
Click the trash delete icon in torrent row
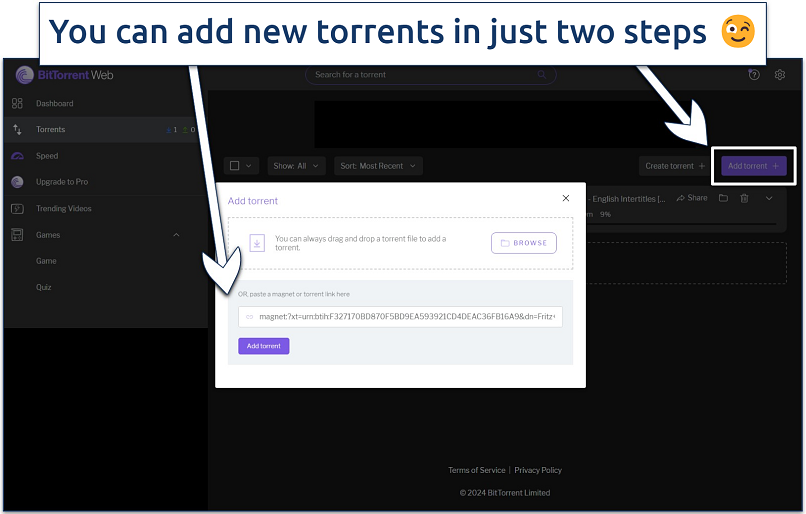coord(744,198)
